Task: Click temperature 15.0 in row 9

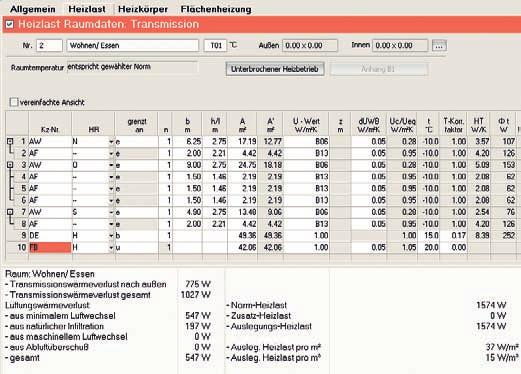Action: pos(429,235)
